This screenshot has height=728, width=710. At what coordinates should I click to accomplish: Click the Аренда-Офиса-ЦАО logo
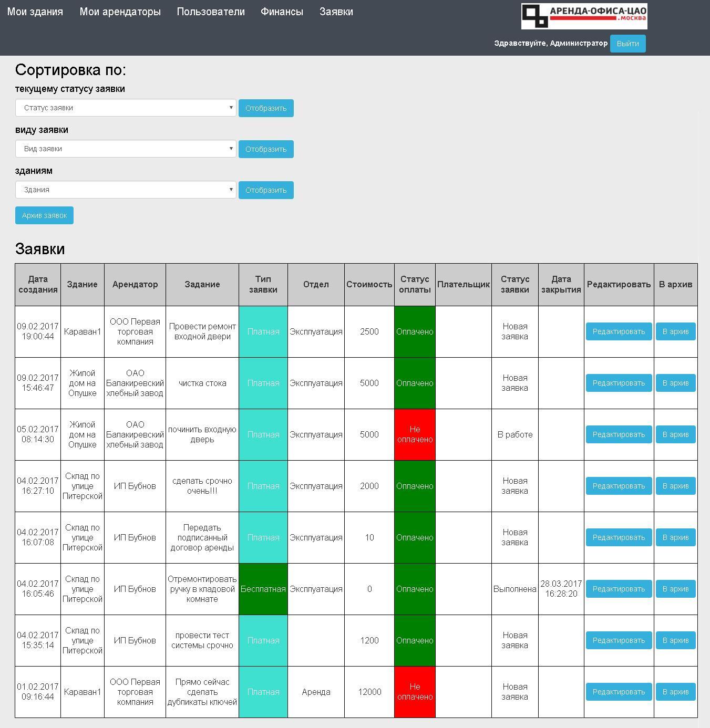click(584, 16)
